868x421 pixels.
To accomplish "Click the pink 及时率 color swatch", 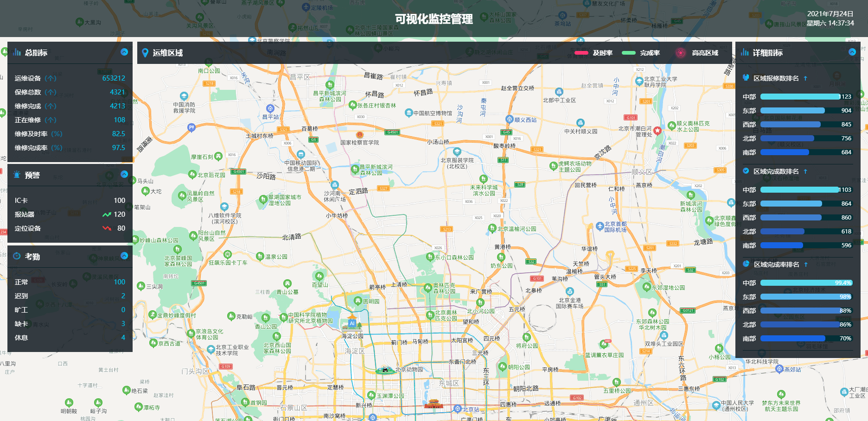I will point(581,53).
